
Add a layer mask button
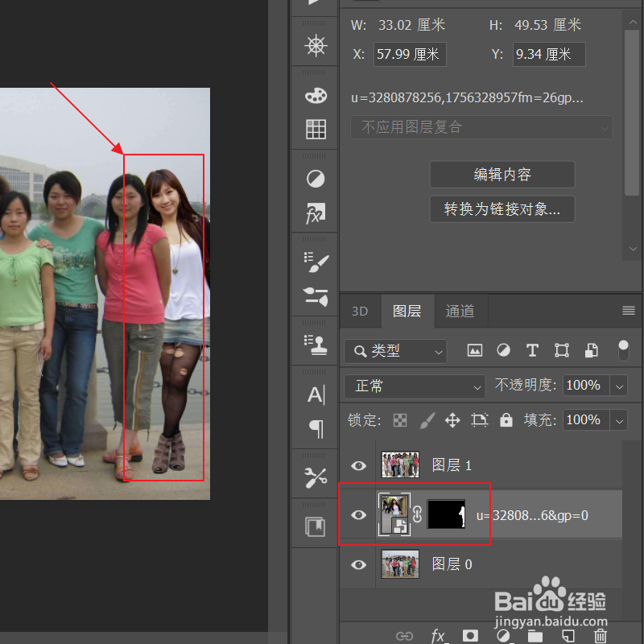pyautogui.click(x=471, y=636)
